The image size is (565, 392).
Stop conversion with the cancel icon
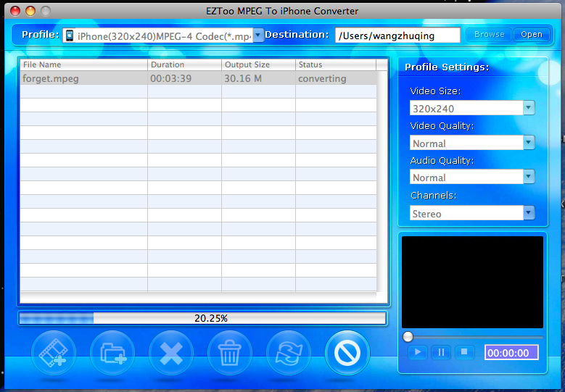point(347,352)
